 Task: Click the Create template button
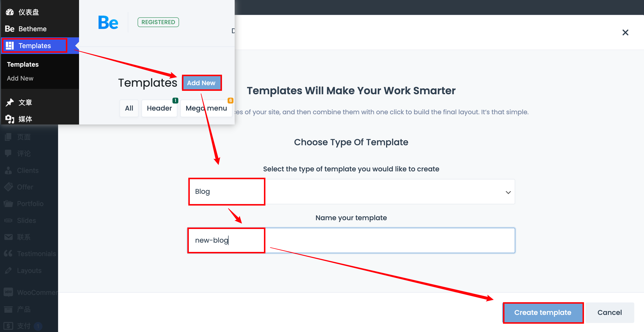(543, 312)
